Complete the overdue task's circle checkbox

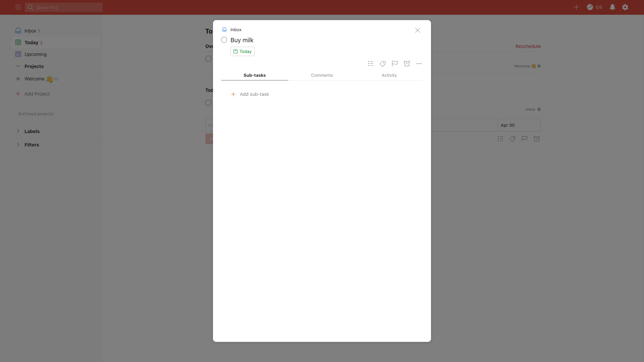(x=208, y=59)
